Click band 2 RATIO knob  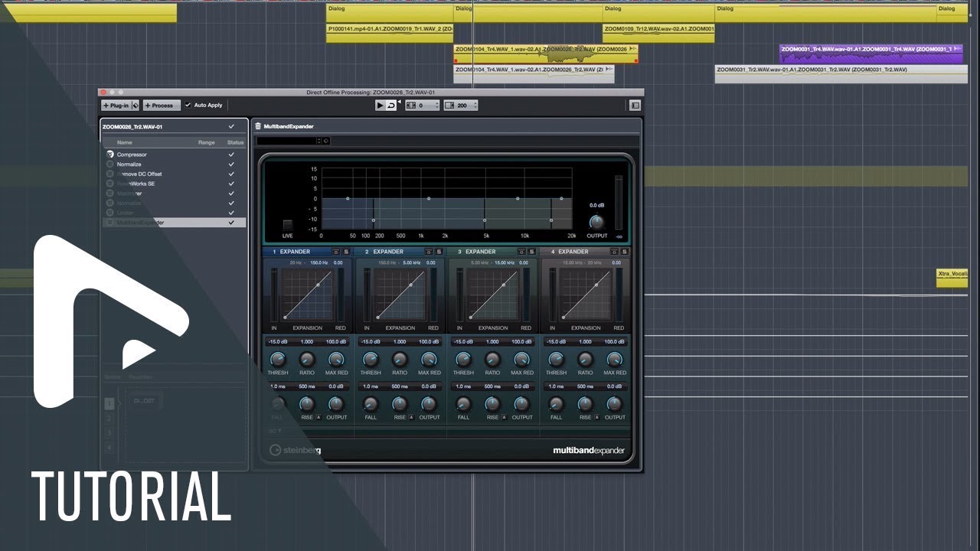[400, 359]
